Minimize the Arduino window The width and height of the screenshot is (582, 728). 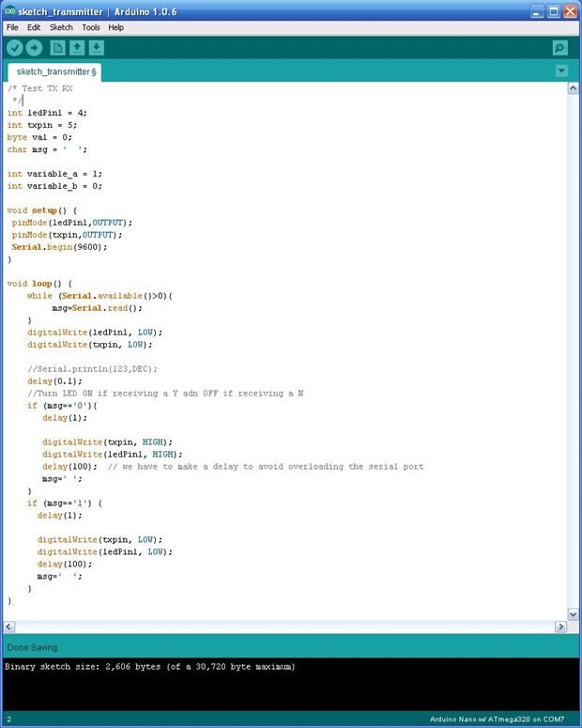[x=537, y=11]
